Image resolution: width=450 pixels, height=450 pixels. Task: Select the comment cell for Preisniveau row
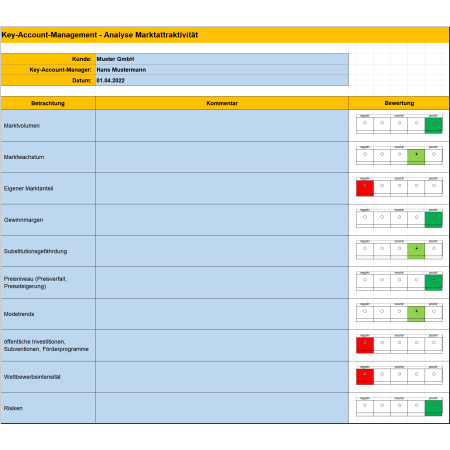pos(222,282)
